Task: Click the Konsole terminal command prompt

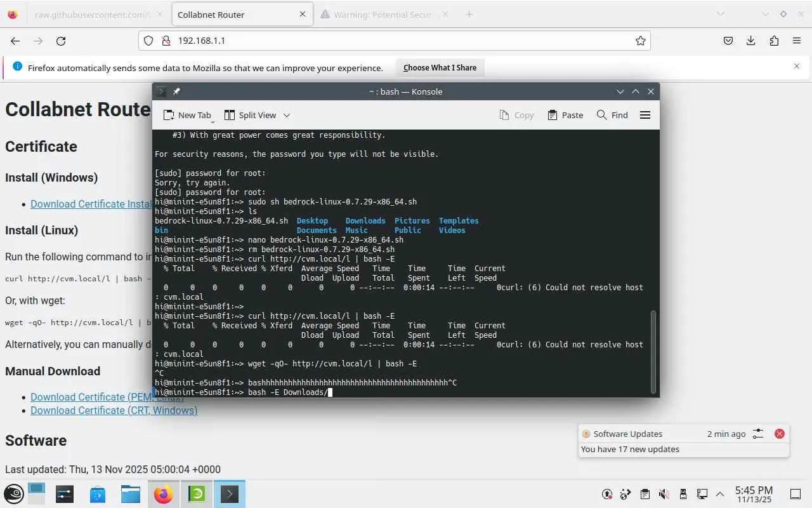Action: 244,392
